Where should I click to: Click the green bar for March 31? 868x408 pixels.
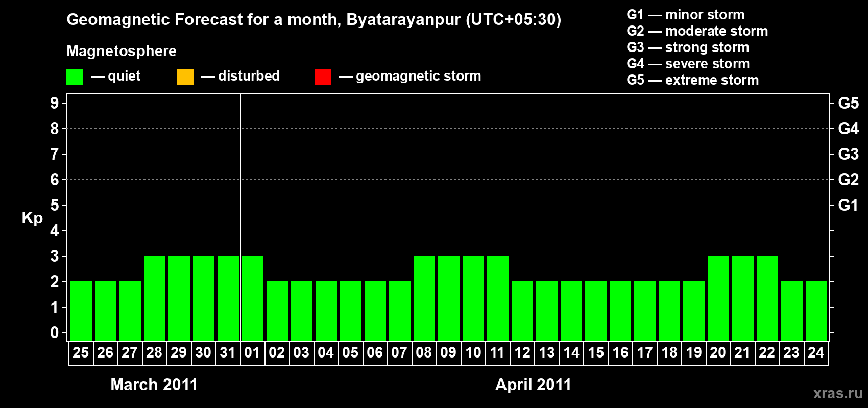click(228, 298)
